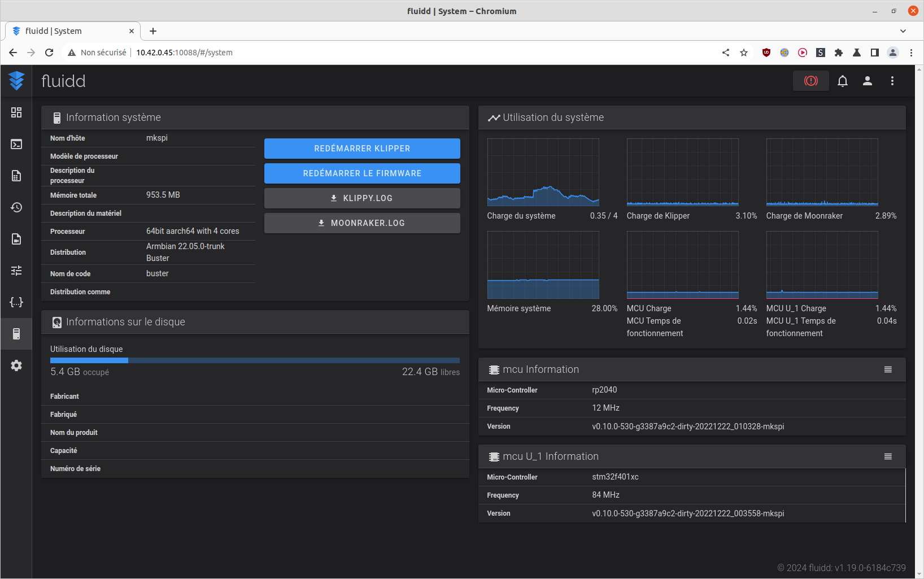
Task: Open the Configuration braces sidebar icon
Action: pyautogui.click(x=16, y=302)
